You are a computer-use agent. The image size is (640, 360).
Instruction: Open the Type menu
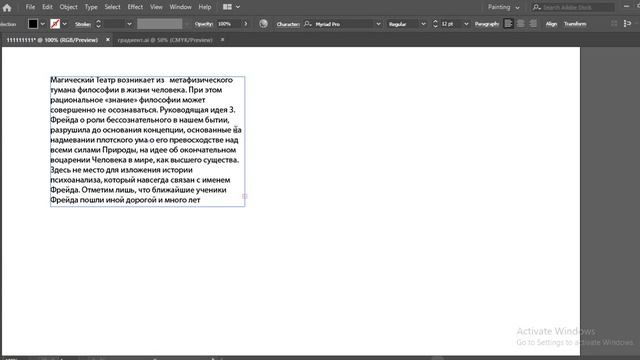click(91, 7)
